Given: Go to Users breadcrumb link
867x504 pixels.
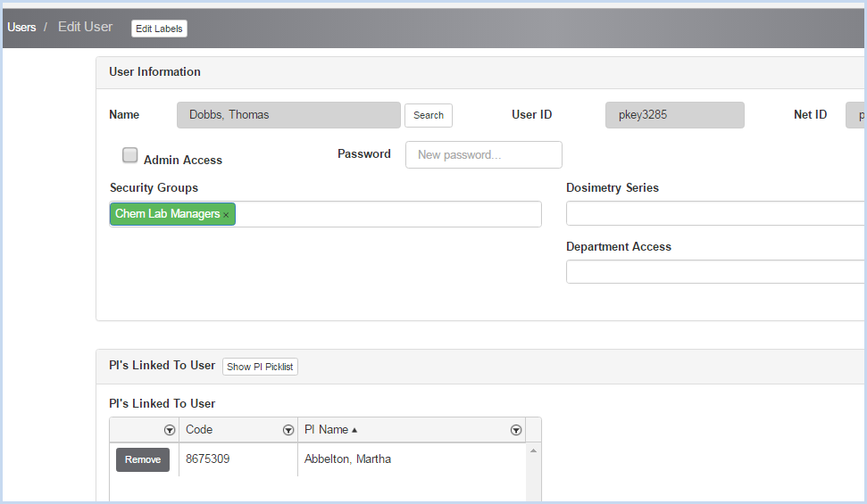Looking at the screenshot, I should 21,27.
